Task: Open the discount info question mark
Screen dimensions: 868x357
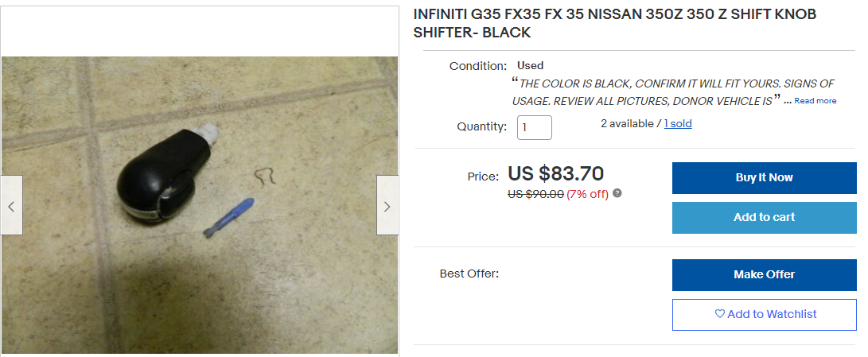Action: pyautogui.click(x=617, y=193)
